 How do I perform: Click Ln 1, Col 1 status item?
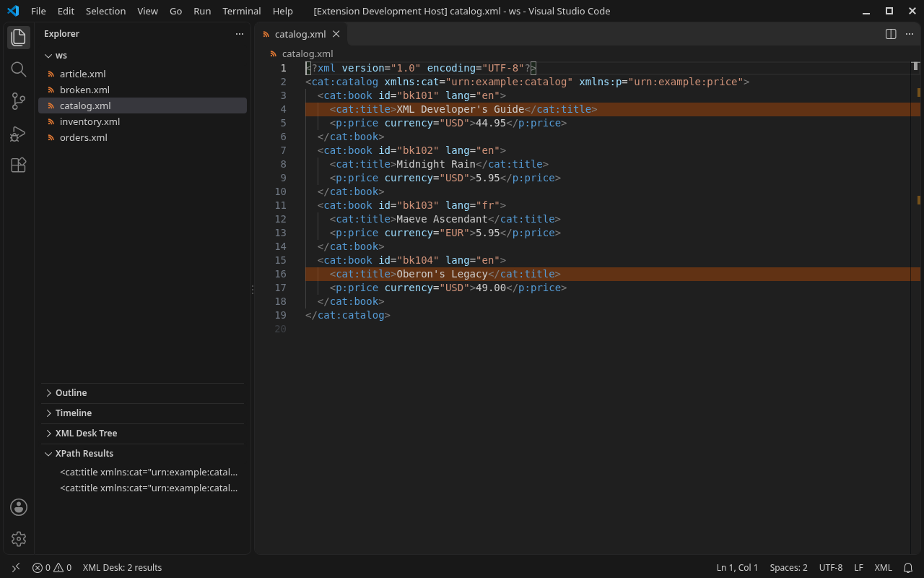[737, 568]
